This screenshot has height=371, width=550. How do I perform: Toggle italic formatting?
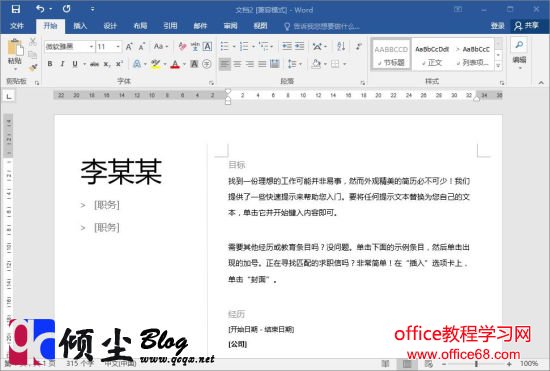click(x=62, y=64)
